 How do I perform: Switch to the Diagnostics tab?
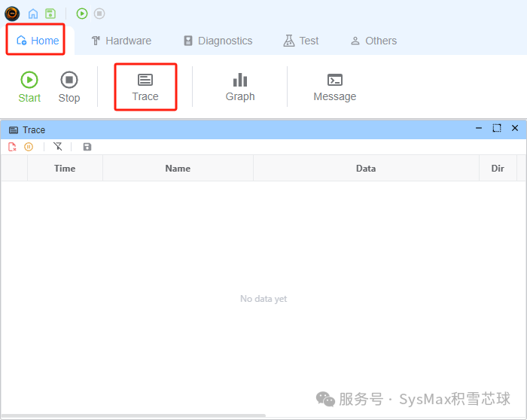coord(218,41)
